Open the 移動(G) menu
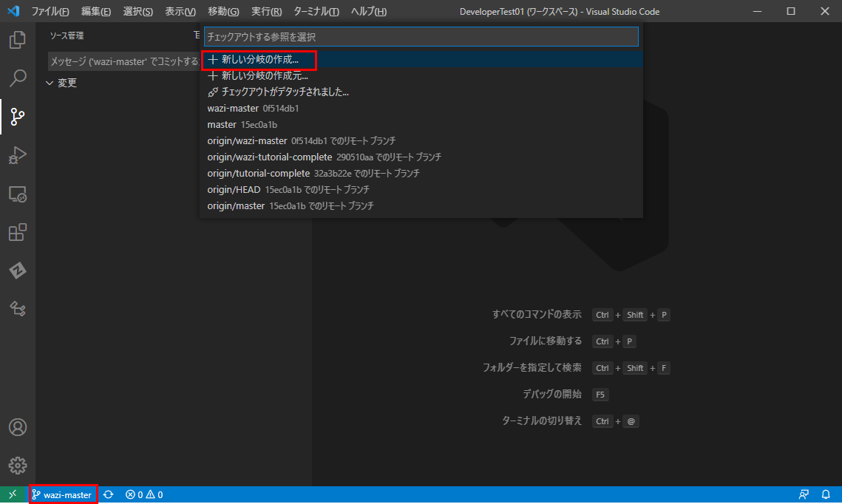This screenshot has width=842, height=504. [223, 11]
